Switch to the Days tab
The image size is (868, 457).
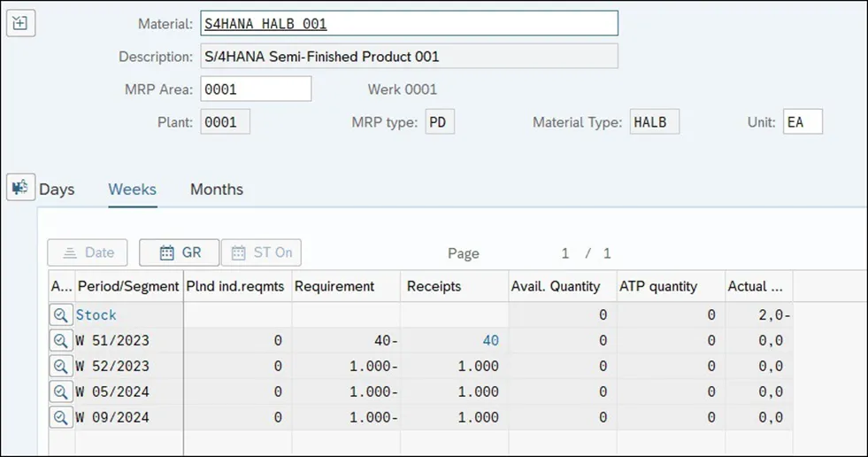click(x=57, y=190)
